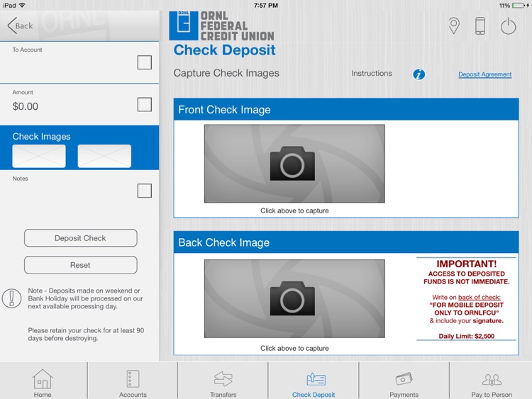
Task: Tap the Wi-Fi status icon
Action: pos(22,5)
